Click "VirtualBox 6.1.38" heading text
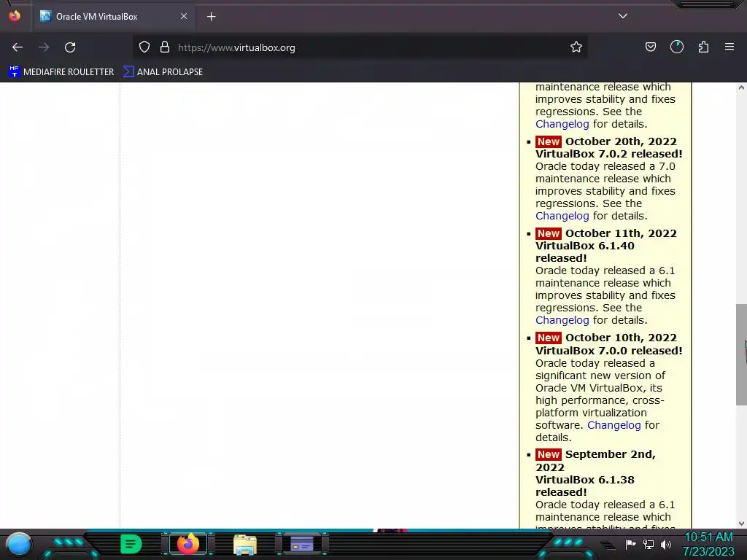Image resolution: width=747 pixels, height=560 pixels. pyautogui.click(x=585, y=480)
